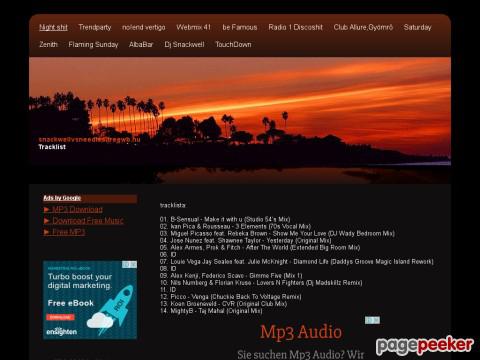Click the Mp3 Audio advertisement heading
The width and height of the screenshot is (480, 360).
301,332
